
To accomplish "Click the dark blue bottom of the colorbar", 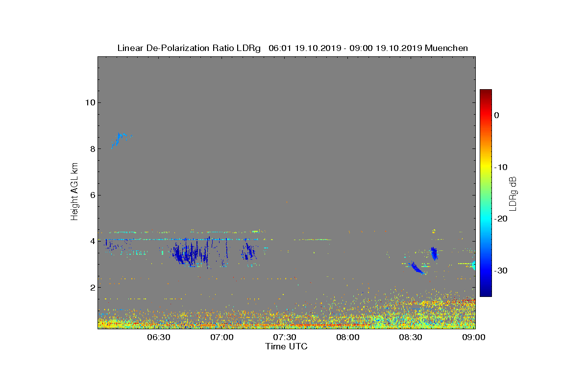I will point(486,293).
